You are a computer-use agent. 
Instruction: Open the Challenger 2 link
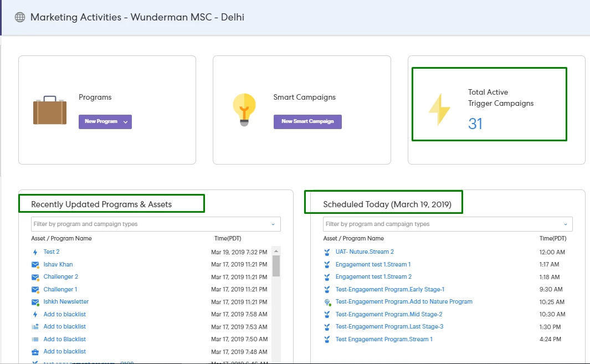pos(60,276)
